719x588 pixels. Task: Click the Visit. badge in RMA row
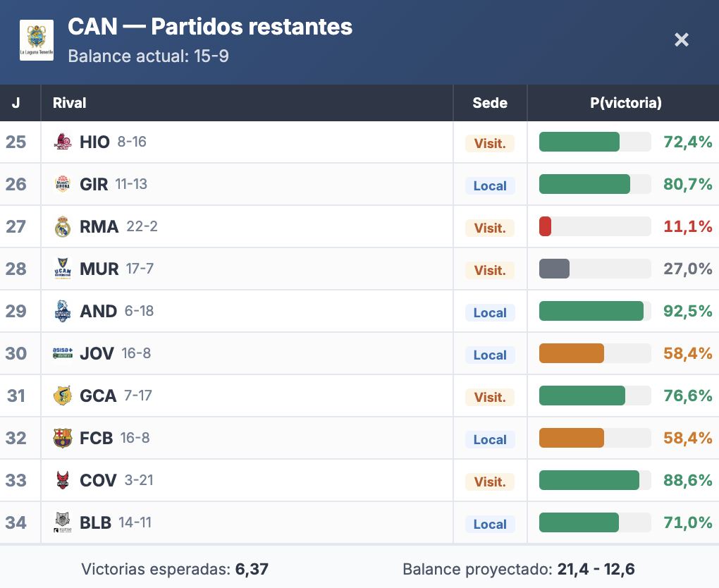490,228
